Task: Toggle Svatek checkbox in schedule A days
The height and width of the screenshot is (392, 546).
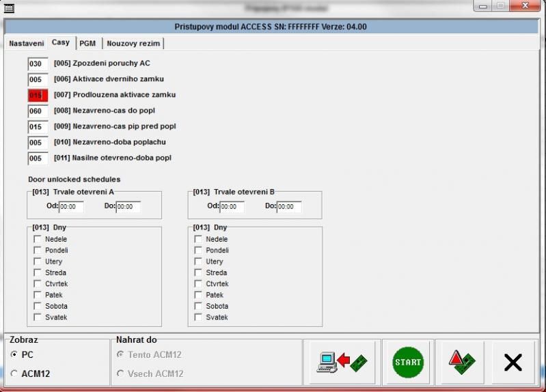Action: tap(38, 318)
